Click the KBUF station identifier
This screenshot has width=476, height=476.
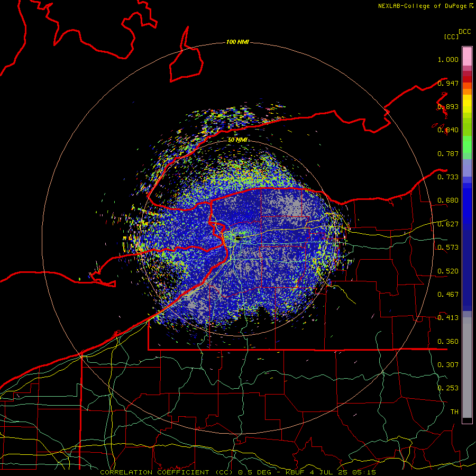point(296,472)
